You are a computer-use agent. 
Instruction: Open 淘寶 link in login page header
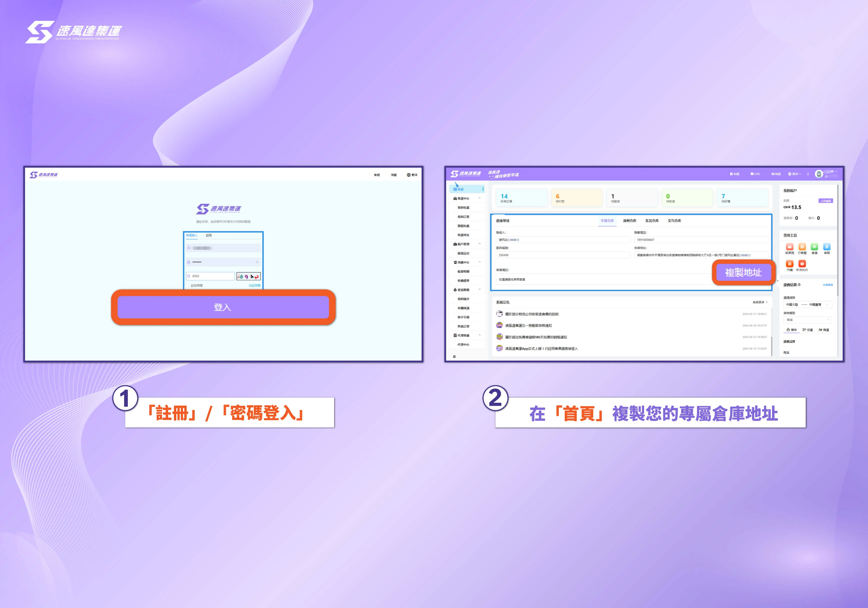[x=394, y=175]
